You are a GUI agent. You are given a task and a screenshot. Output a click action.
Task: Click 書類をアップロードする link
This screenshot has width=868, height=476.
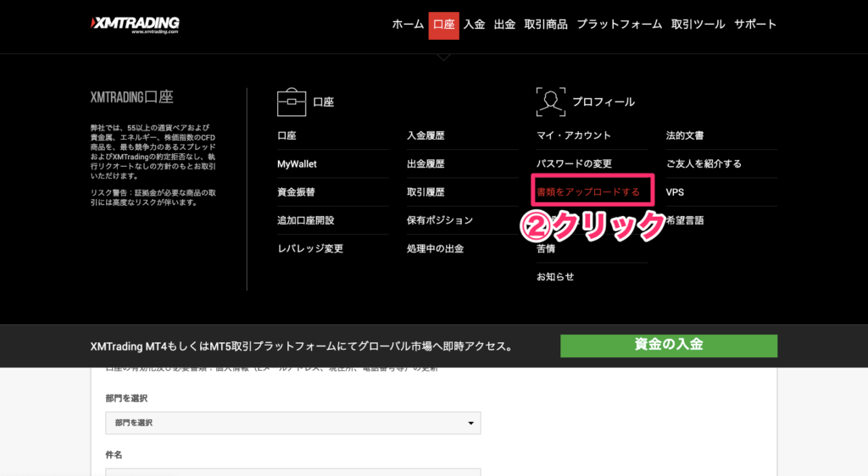point(588,192)
